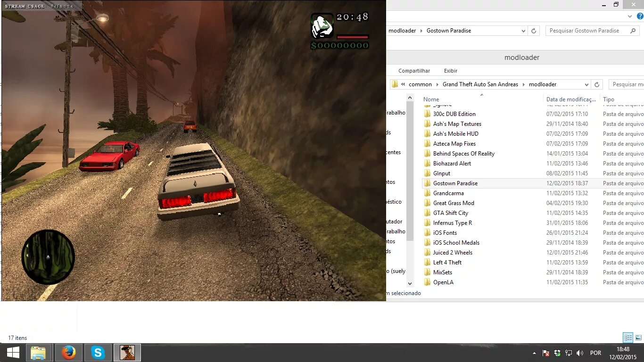Select the GTA Shift City folder name
The width and height of the screenshot is (644, 362).
(451, 213)
